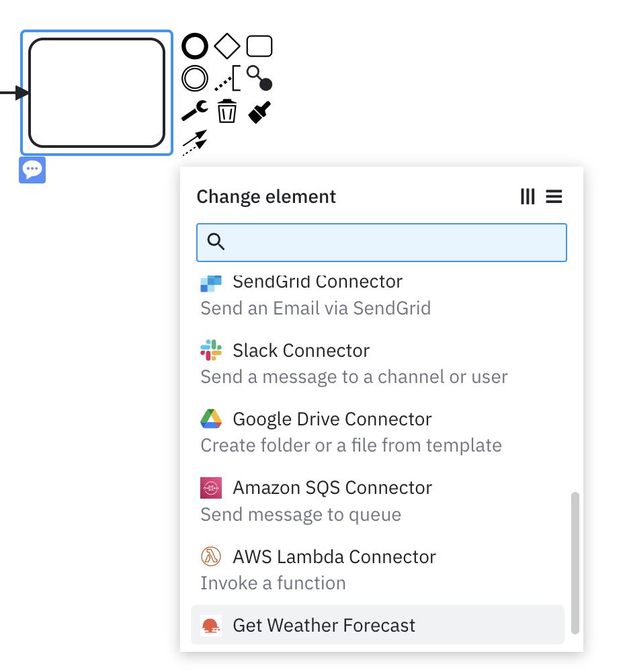Image resolution: width=625 pixels, height=672 pixels.
Task: Choose SendGrid Connector entry
Action: [x=378, y=295]
